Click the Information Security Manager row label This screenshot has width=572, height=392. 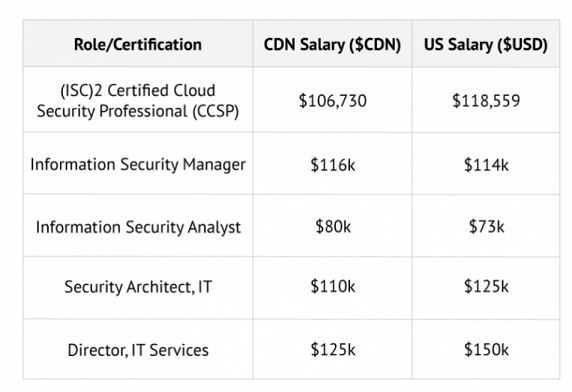click(x=138, y=164)
